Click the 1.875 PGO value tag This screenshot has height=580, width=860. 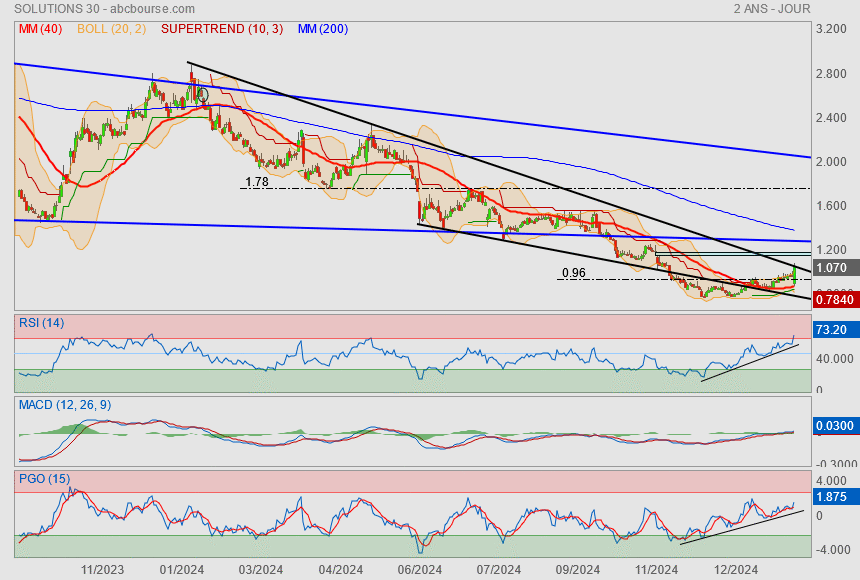832,496
